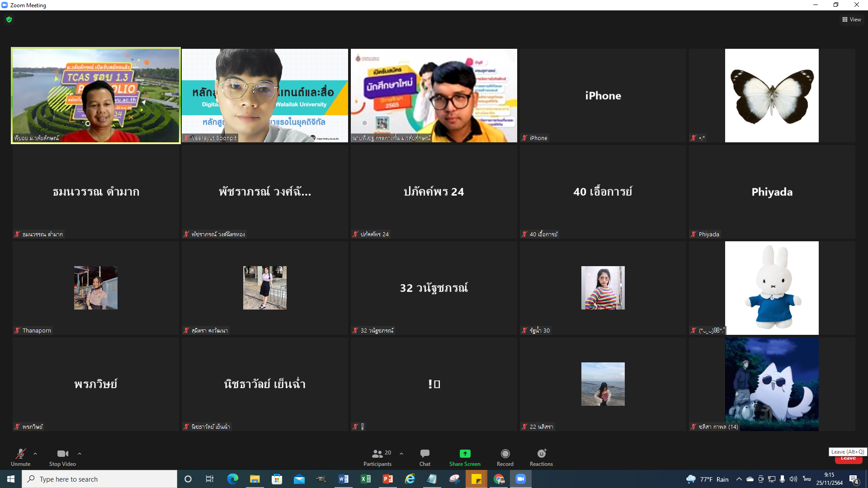Click the green encryption shield icon
The height and width of the screenshot is (488, 868).
pos(9,19)
